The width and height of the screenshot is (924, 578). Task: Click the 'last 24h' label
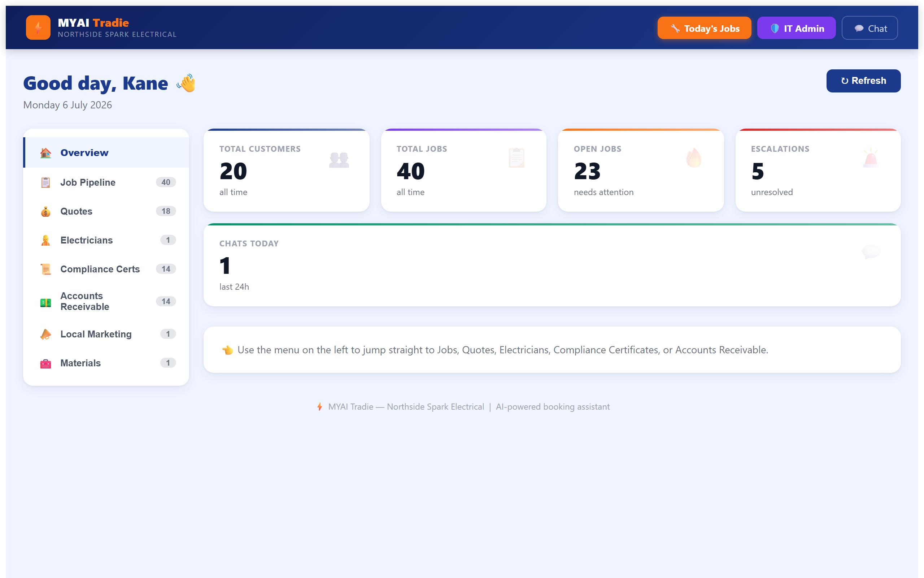tap(234, 287)
